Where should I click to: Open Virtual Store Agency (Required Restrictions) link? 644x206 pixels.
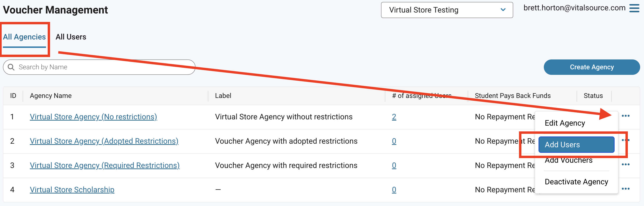pyautogui.click(x=105, y=165)
